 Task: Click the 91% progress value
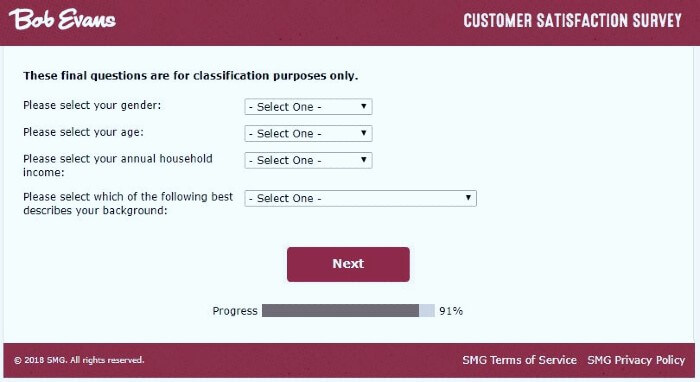pyautogui.click(x=451, y=311)
